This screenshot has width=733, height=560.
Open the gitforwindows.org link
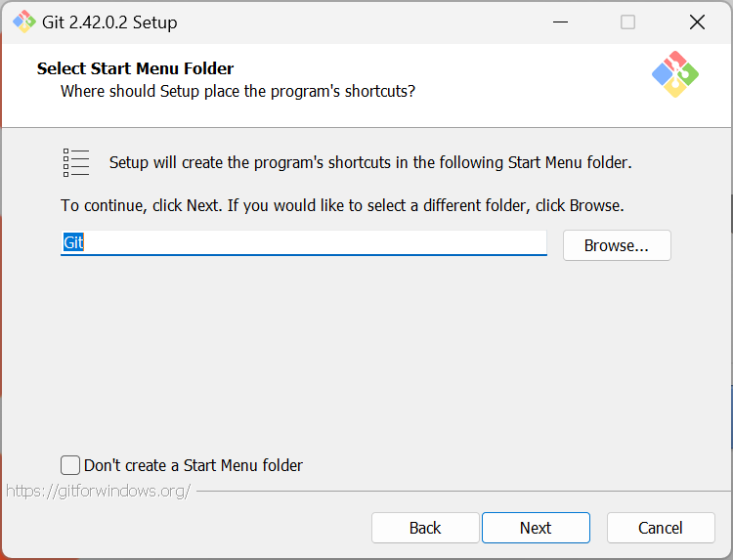coord(98,491)
